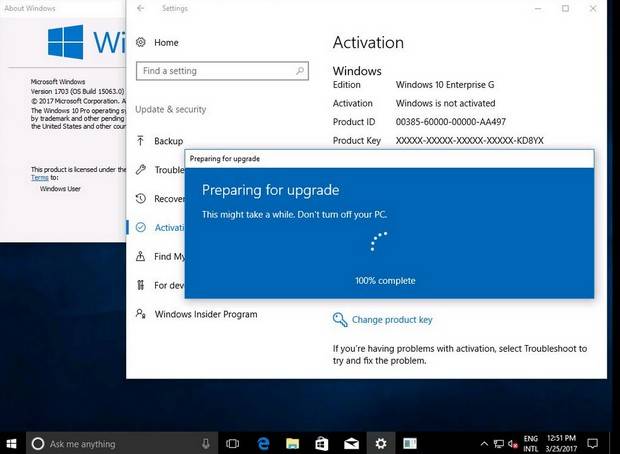The height and width of the screenshot is (454, 620).
Task: Launch Microsoft Edge from the taskbar
Action: tap(263, 444)
